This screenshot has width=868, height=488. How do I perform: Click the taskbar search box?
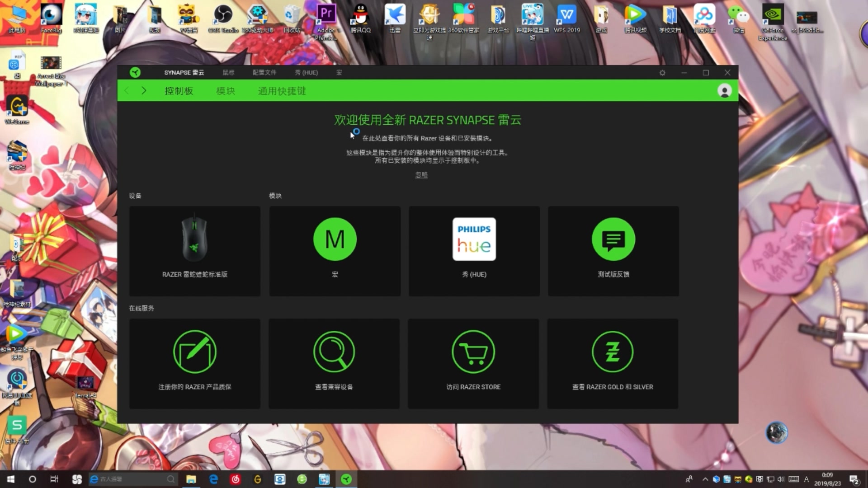pos(132,479)
